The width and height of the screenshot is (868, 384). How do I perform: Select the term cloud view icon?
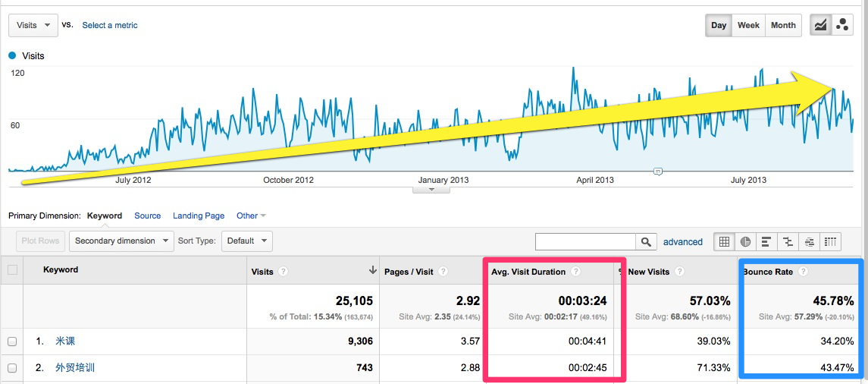pos(810,241)
